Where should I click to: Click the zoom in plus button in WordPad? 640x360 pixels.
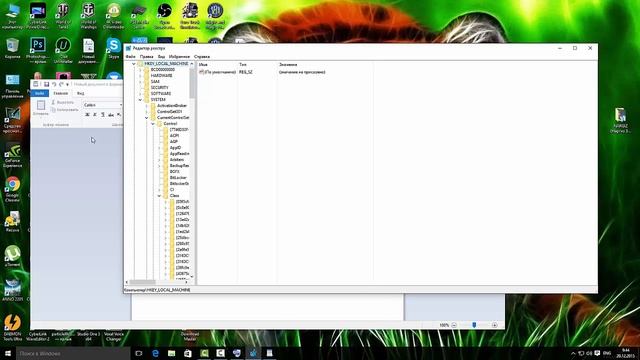[495, 325]
